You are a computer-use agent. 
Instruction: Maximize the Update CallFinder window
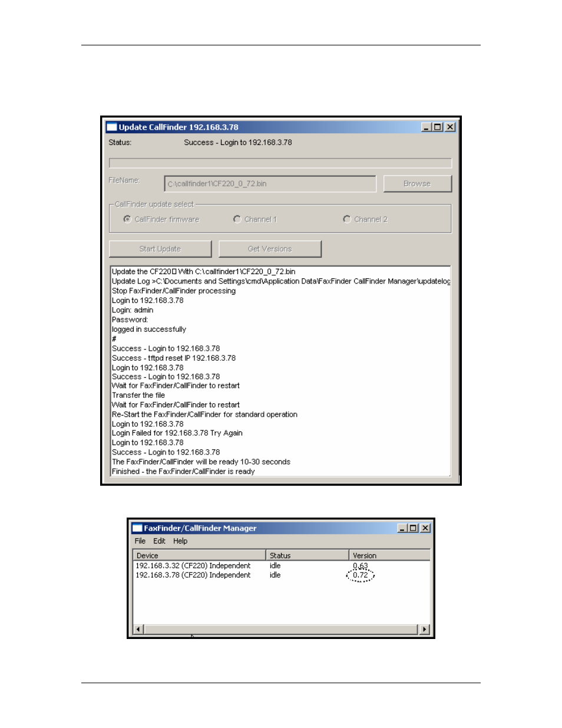point(437,127)
